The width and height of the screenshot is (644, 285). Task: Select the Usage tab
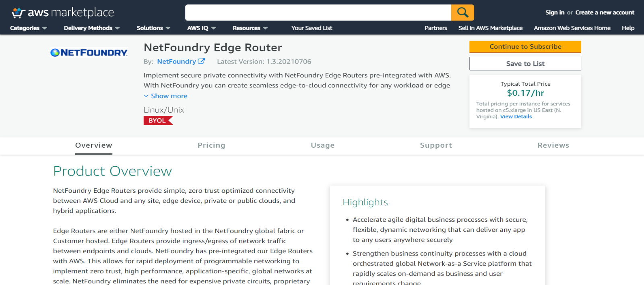pyautogui.click(x=322, y=145)
